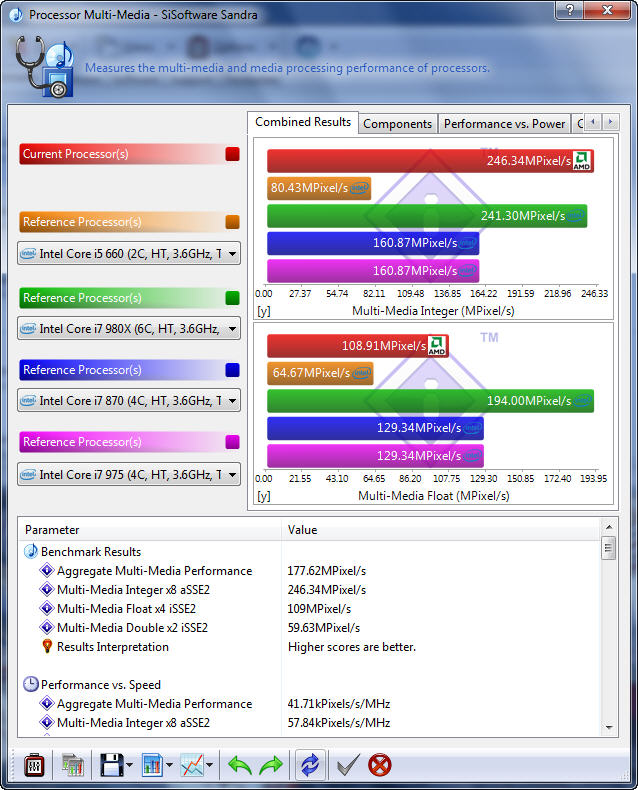Click the floppy disk save icon

pos(111,765)
